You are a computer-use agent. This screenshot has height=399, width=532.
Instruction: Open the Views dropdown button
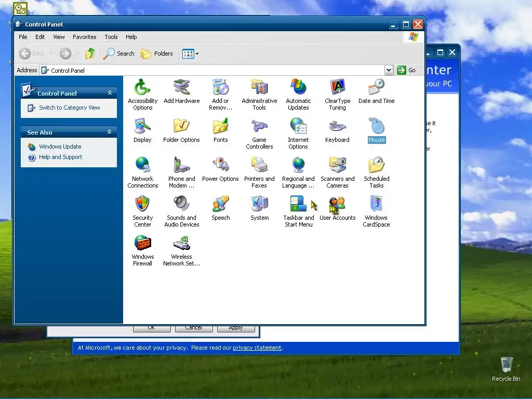[x=190, y=54]
